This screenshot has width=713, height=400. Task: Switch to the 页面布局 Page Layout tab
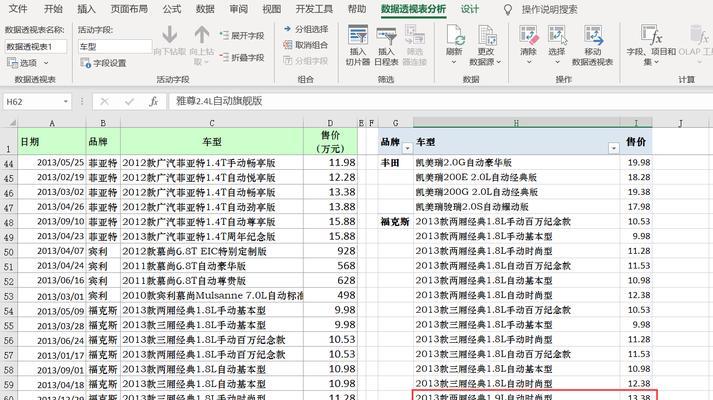(x=129, y=9)
